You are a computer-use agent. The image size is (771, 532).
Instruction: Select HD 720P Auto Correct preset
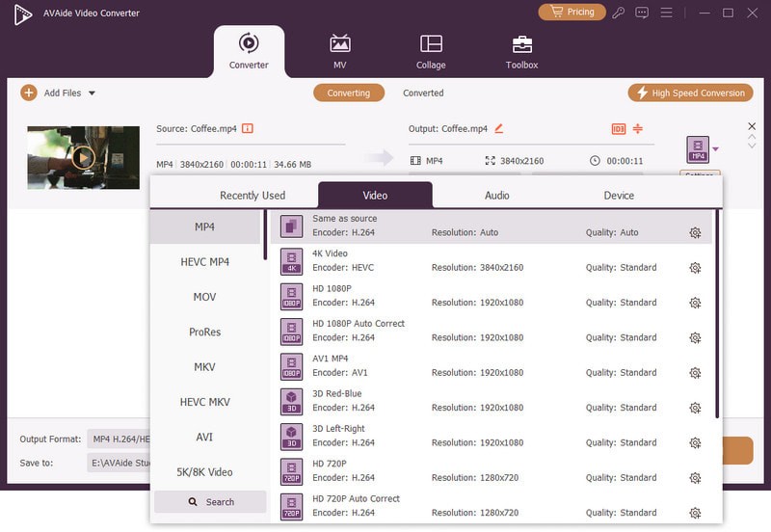(x=492, y=505)
